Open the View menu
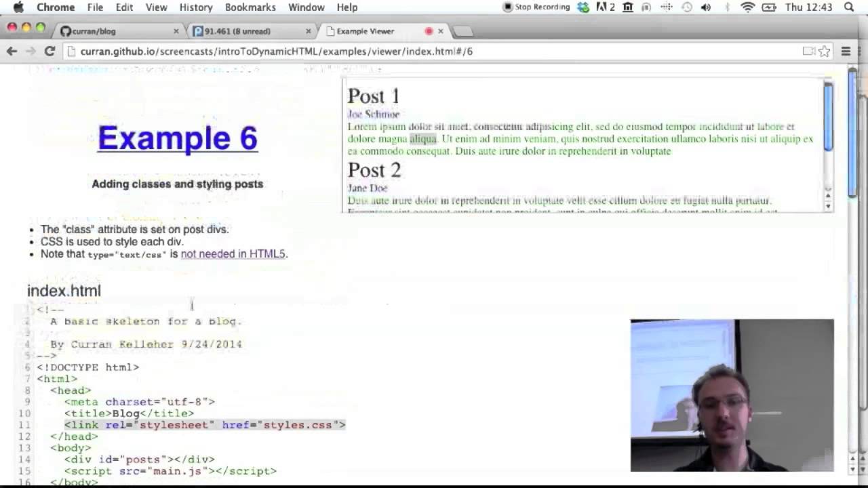The height and width of the screenshot is (488, 868). 156,7
